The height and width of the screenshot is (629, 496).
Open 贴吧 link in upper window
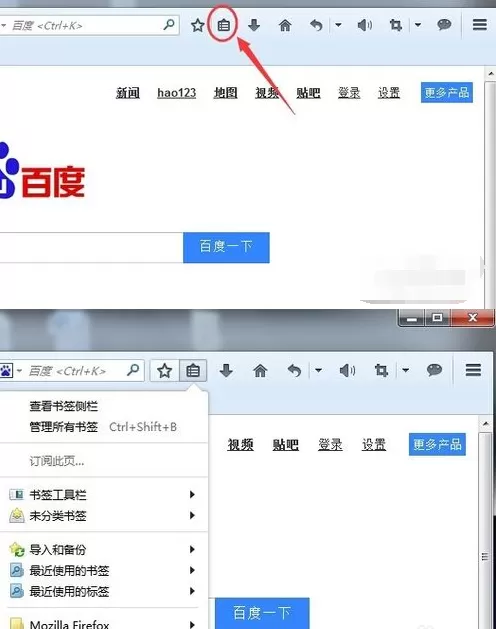pos(308,93)
